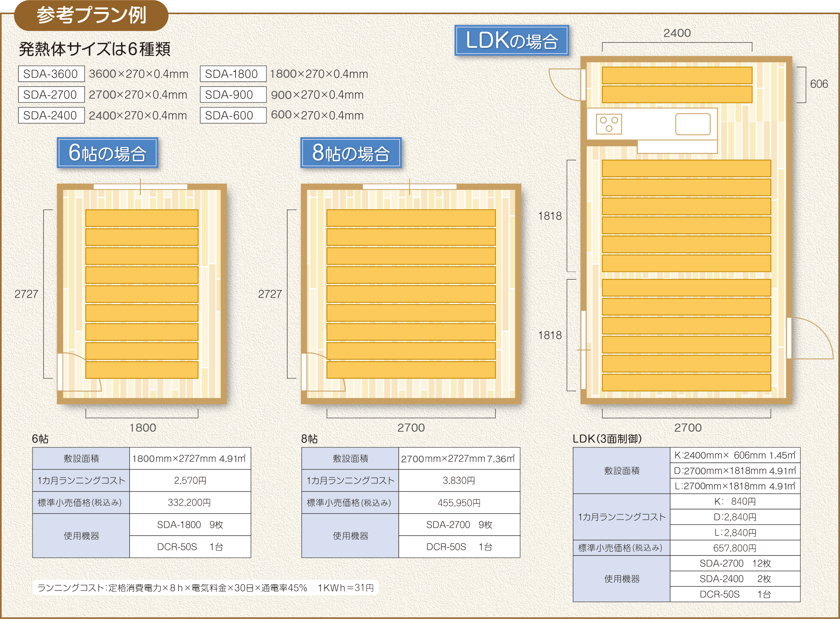Click the 3600×270×0.4mm size text
The image size is (840, 619).
click(x=139, y=74)
